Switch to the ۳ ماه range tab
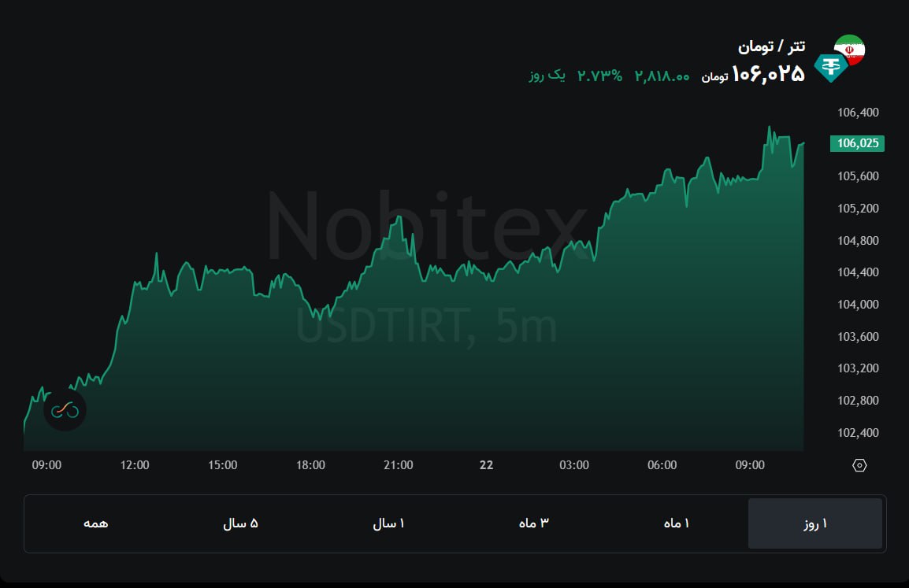Image resolution: width=909 pixels, height=588 pixels. click(533, 523)
